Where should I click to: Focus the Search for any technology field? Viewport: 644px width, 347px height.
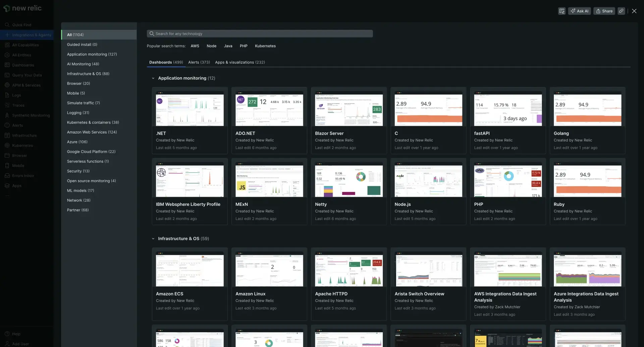pyautogui.click(x=260, y=34)
